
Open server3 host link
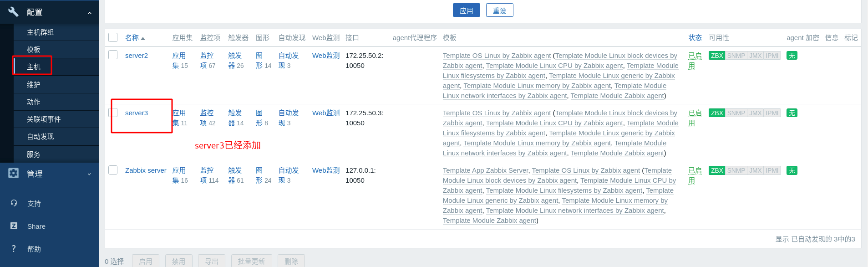(137, 113)
